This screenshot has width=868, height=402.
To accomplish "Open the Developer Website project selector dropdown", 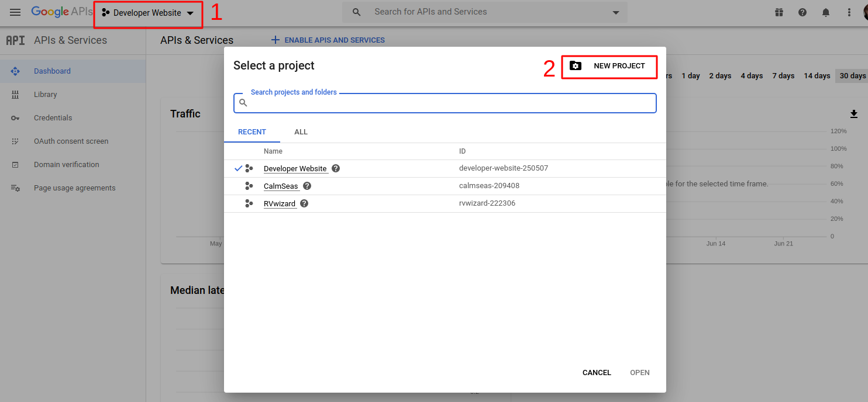I will 148,13.
